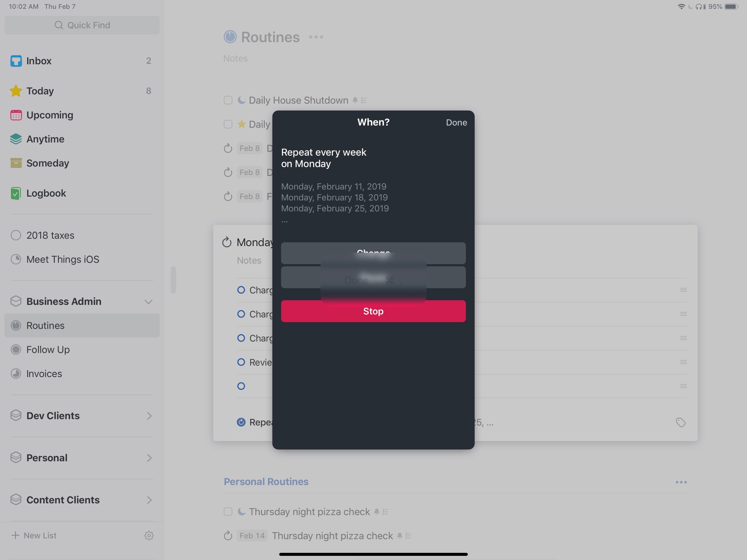
Task: Click the Today star icon
Action: pos(16,91)
